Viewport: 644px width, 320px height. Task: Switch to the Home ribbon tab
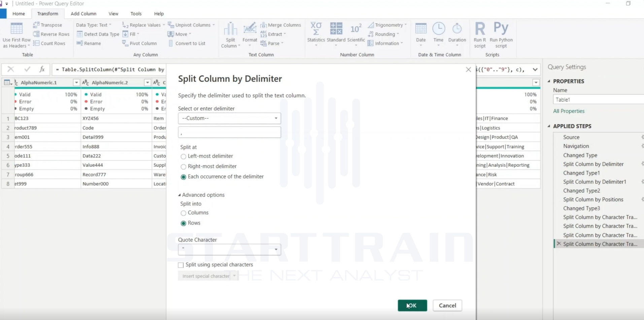click(x=19, y=14)
